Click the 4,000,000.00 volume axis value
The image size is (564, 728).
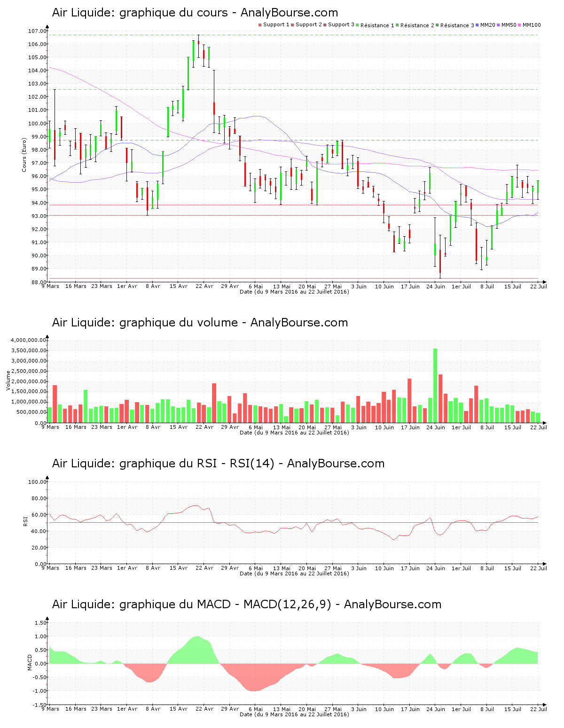coord(29,340)
